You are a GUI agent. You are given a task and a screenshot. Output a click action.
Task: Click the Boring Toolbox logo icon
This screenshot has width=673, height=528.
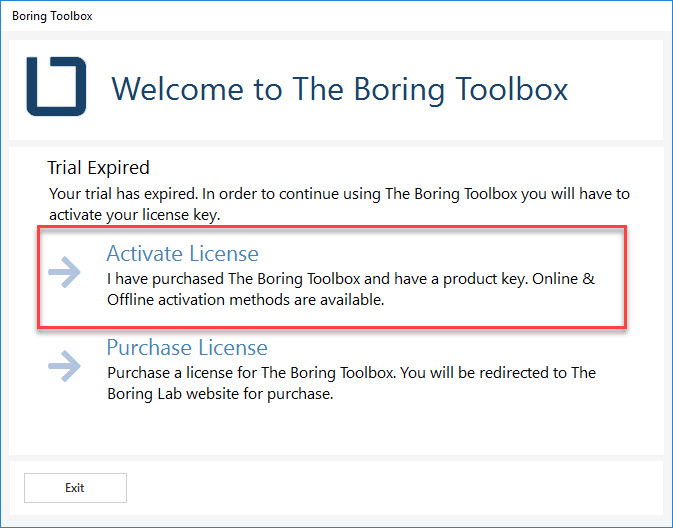(56, 86)
